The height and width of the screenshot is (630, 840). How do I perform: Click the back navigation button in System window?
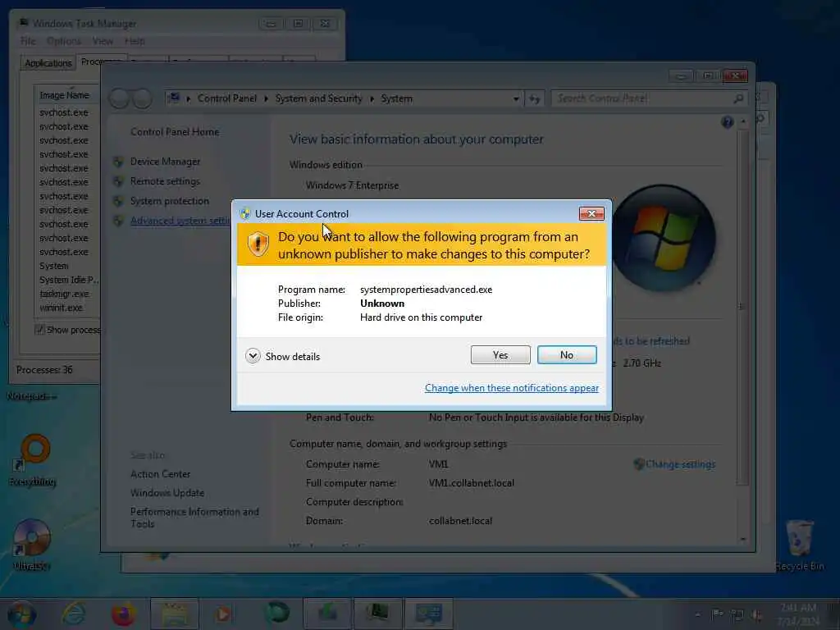point(120,98)
